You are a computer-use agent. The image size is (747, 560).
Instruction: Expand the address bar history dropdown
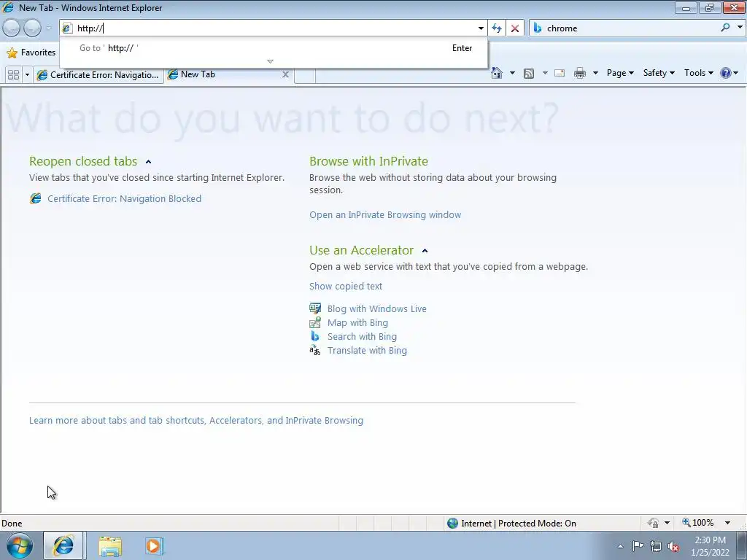pyautogui.click(x=481, y=28)
